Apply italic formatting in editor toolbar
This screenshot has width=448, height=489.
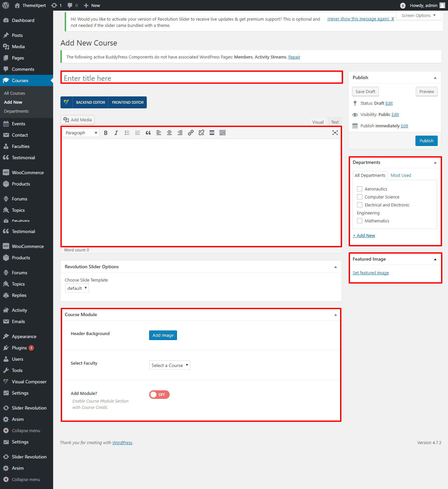(x=116, y=133)
